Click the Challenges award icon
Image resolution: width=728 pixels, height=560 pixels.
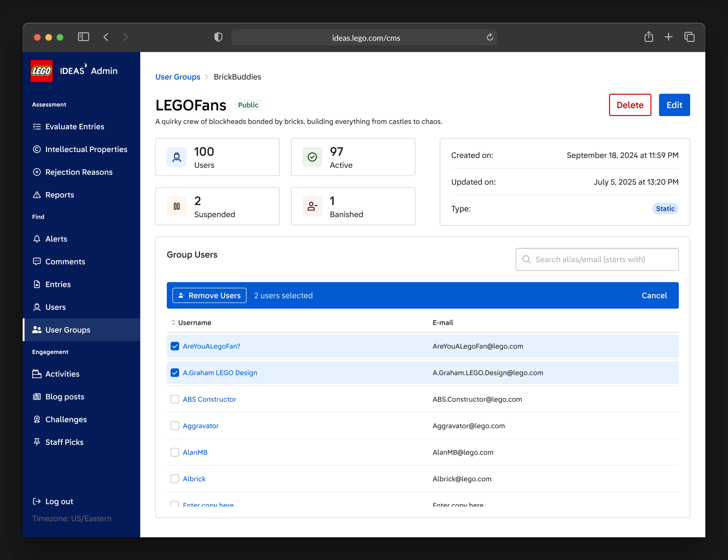point(37,419)
